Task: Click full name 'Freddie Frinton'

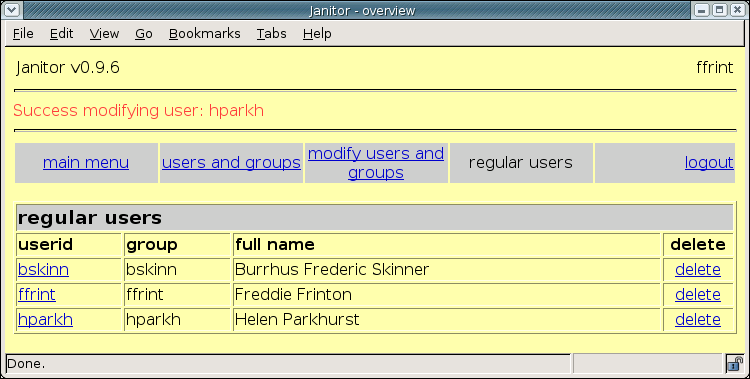Action: tap(293, 294)
